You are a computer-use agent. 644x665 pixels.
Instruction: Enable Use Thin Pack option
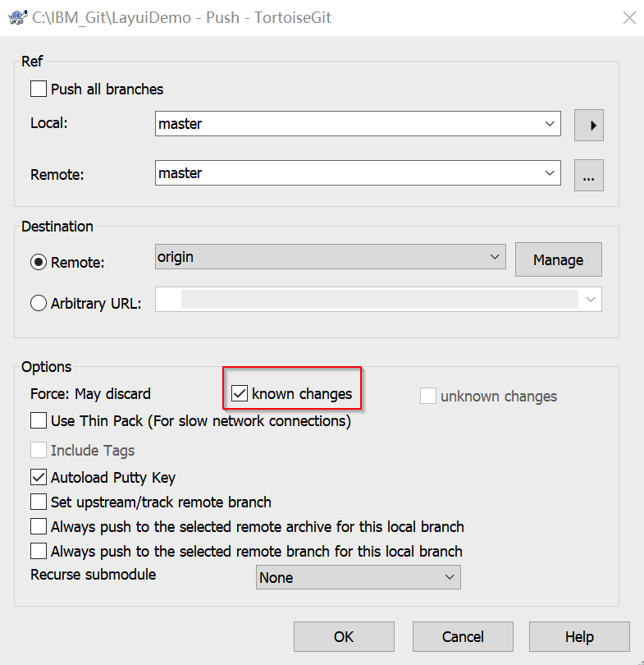point(39,421)
